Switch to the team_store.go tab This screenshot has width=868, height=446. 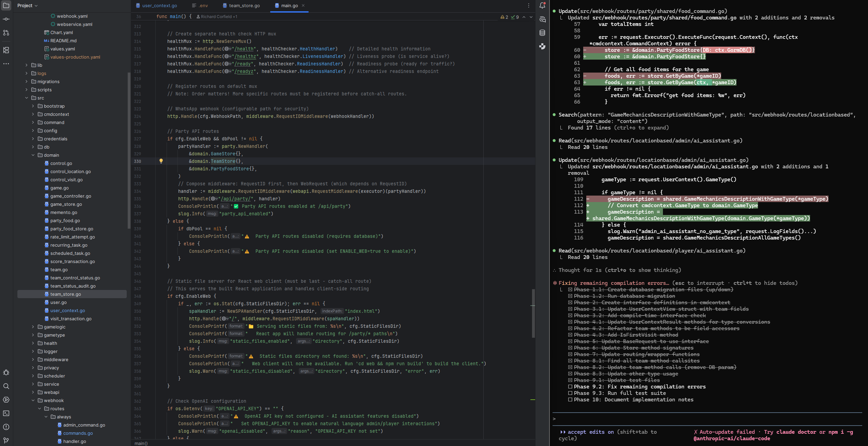[244, 5]
